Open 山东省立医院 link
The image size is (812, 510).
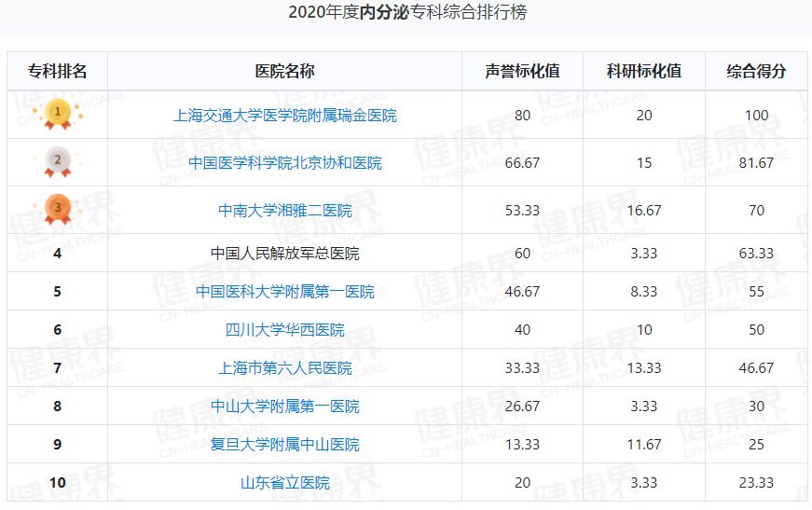click(x=285, y=483)
